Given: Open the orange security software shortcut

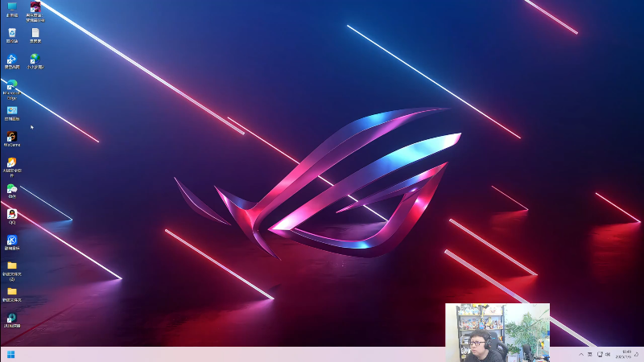Looking at the screenshot, I should click(x=12, y=167).
